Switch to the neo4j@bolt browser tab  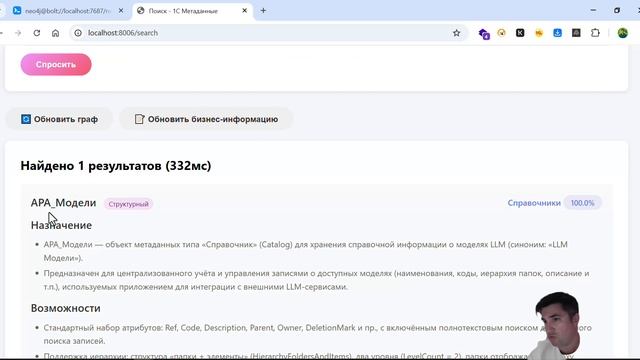(x=67, y=11)
